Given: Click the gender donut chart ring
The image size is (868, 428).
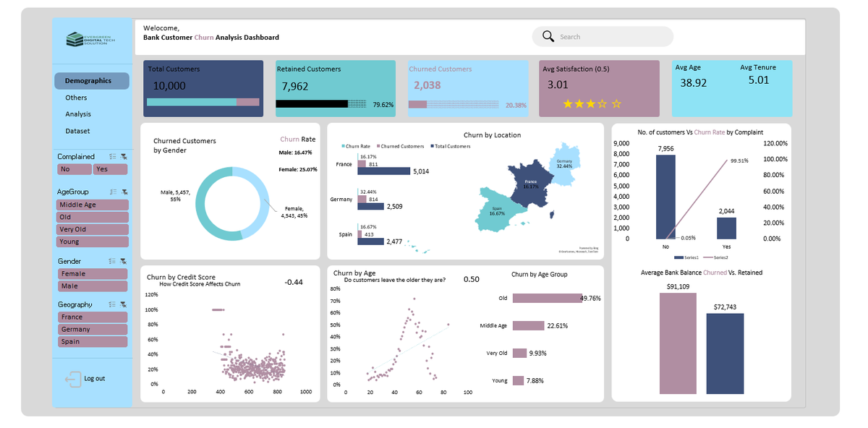Looking at the screenshot, I should [x=199, y=204].
